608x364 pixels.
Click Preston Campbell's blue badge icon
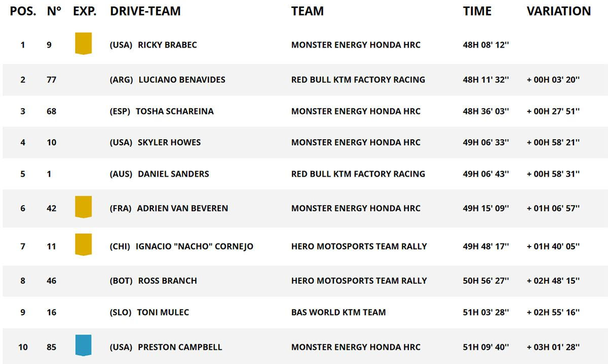tap(83, 345)
